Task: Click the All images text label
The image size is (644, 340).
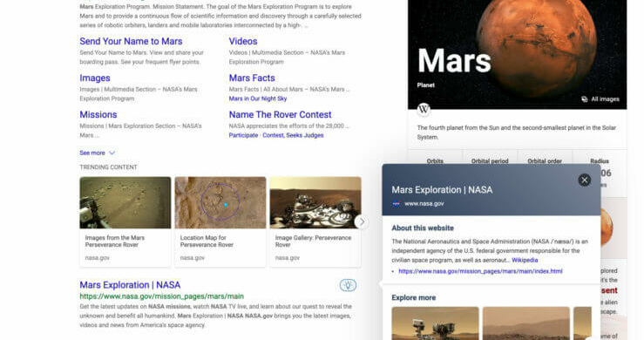Action: (x=605, y=99)
